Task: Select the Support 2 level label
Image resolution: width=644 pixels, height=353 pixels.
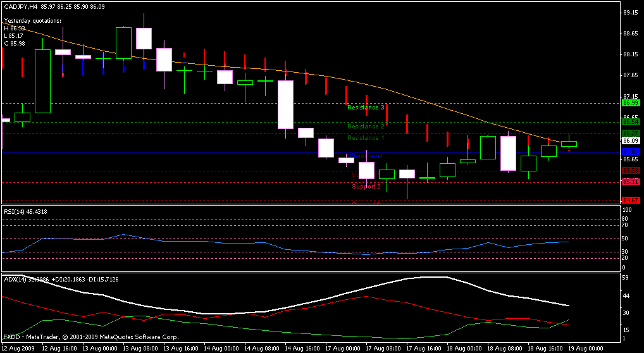Action: (x=366, y=187)
